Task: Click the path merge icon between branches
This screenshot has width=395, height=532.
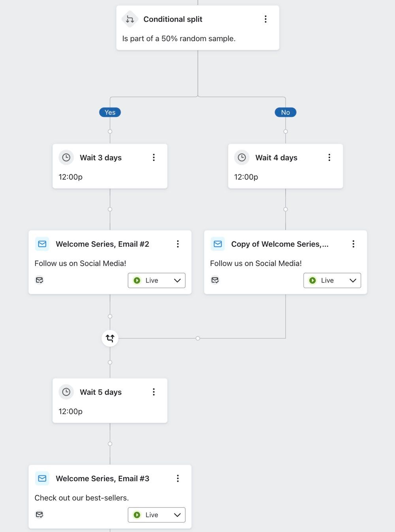Action: point(109,338)
